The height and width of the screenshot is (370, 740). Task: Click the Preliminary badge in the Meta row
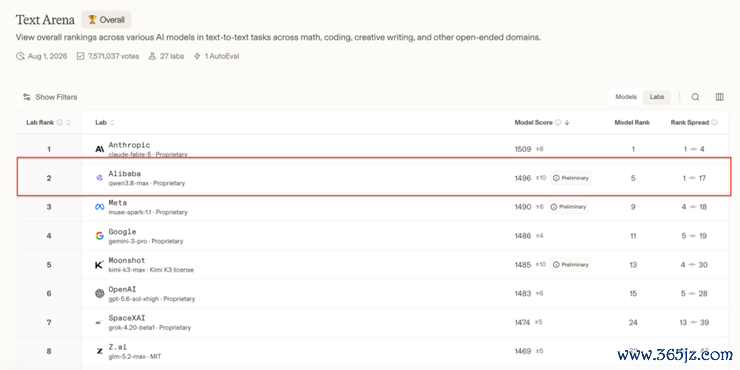(568, 207)
